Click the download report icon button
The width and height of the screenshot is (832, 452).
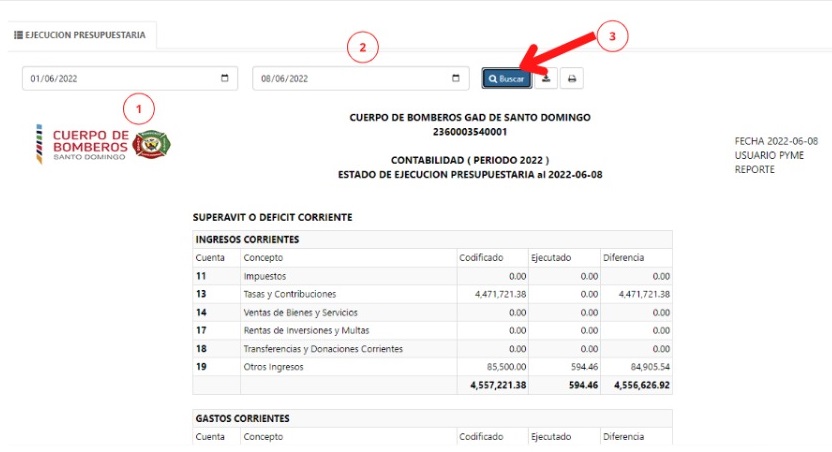point(546,79)
